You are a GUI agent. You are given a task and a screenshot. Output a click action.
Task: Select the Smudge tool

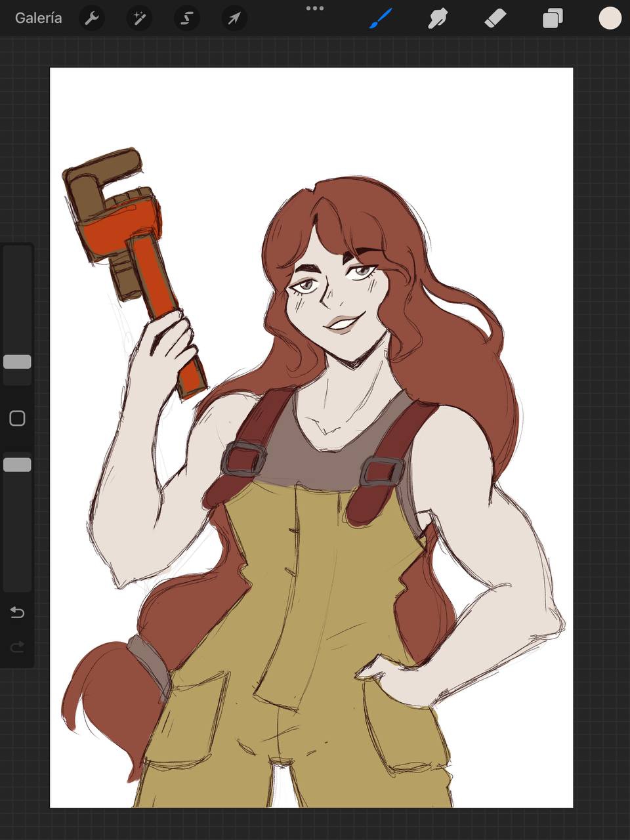point(438,18)
